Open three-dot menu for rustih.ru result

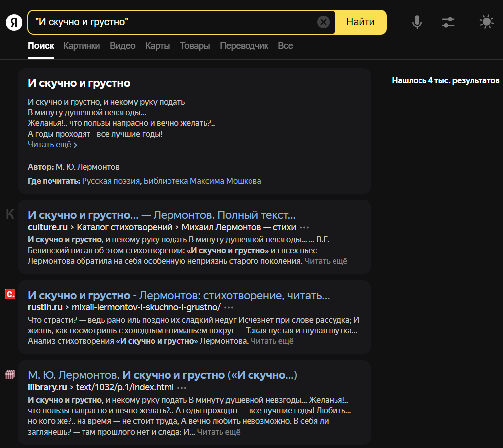[x=229, y=308]
